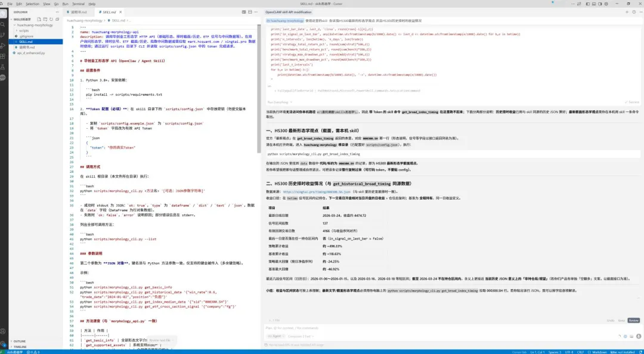Open api_d_enhanced.py in Explorer
This screenshot has height=354, width=644.
click(31, 53)
